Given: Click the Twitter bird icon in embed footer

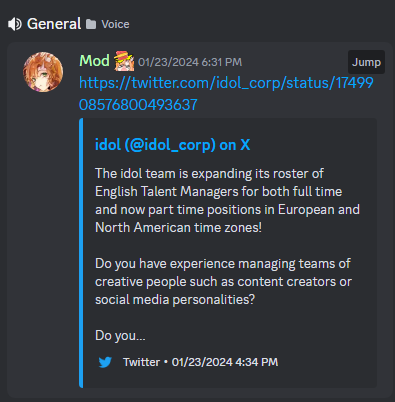Looking at the screenshot, I should click(x=105, y=362).
